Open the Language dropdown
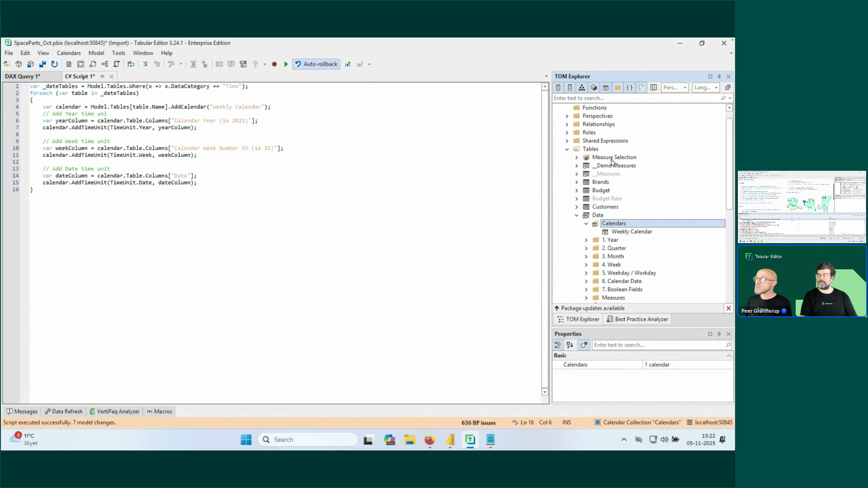The height and width of the screenshot is (488, 868). [706, 88]
